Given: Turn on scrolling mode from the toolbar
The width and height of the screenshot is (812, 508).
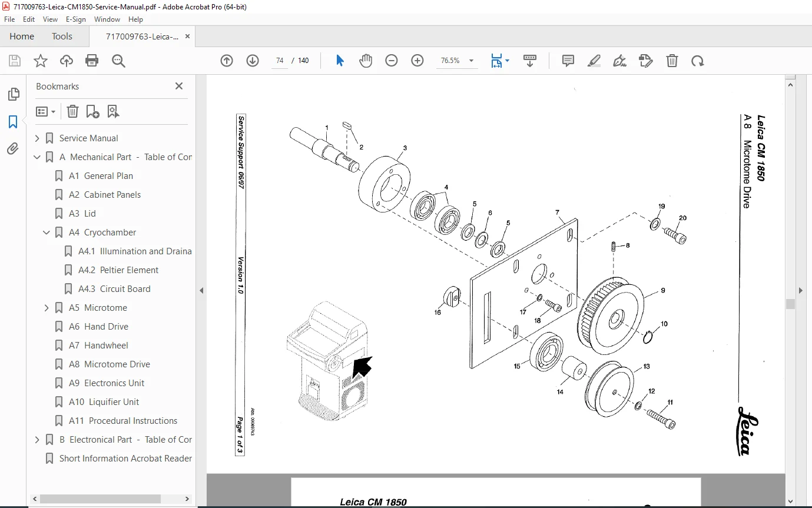Looking at the screenshot, I should tap(530, 61).
